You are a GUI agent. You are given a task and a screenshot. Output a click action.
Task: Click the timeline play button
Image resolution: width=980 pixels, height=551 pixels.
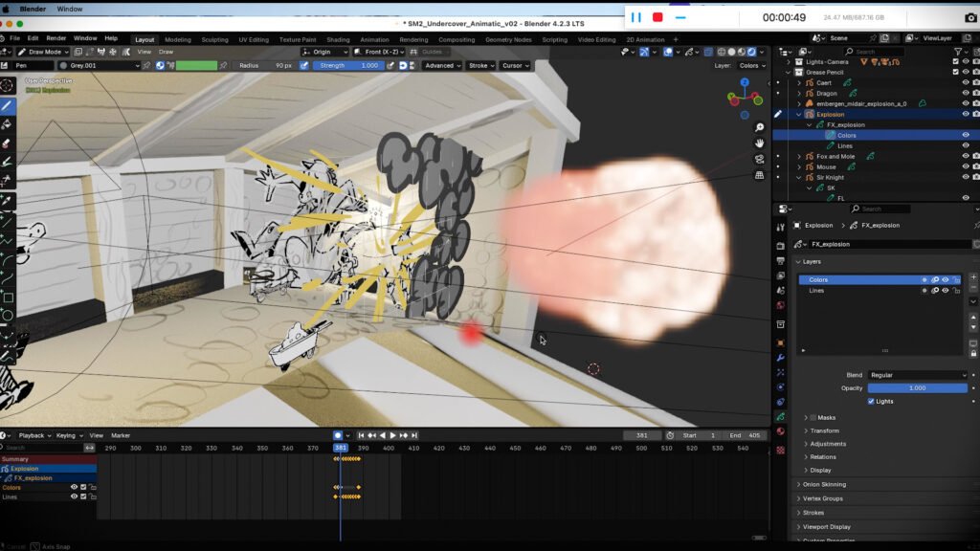pyautogui.click(x=392, y=435)
